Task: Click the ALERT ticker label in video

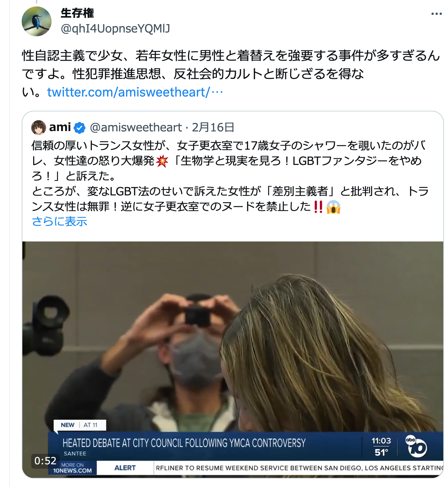Action: tap(125, 468)
